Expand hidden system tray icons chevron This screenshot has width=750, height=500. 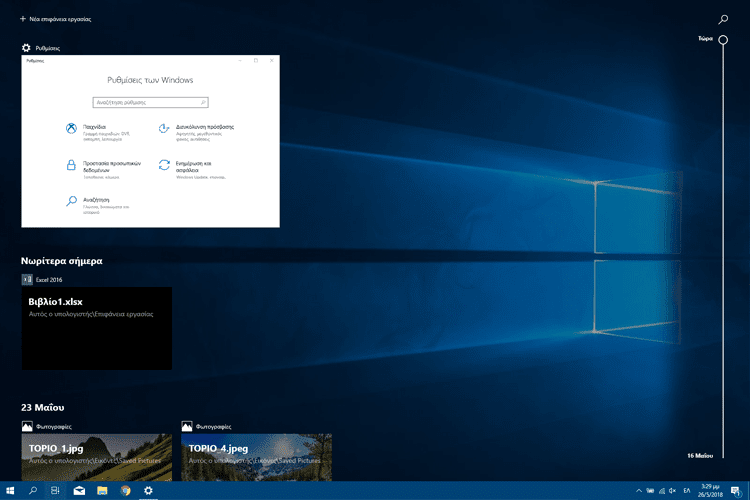pos(639,490)
